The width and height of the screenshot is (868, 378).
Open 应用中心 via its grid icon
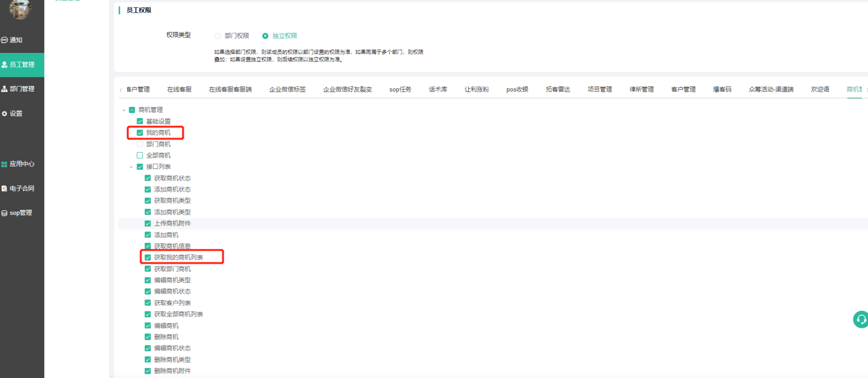pyautogui.click(x=5, y=164)
